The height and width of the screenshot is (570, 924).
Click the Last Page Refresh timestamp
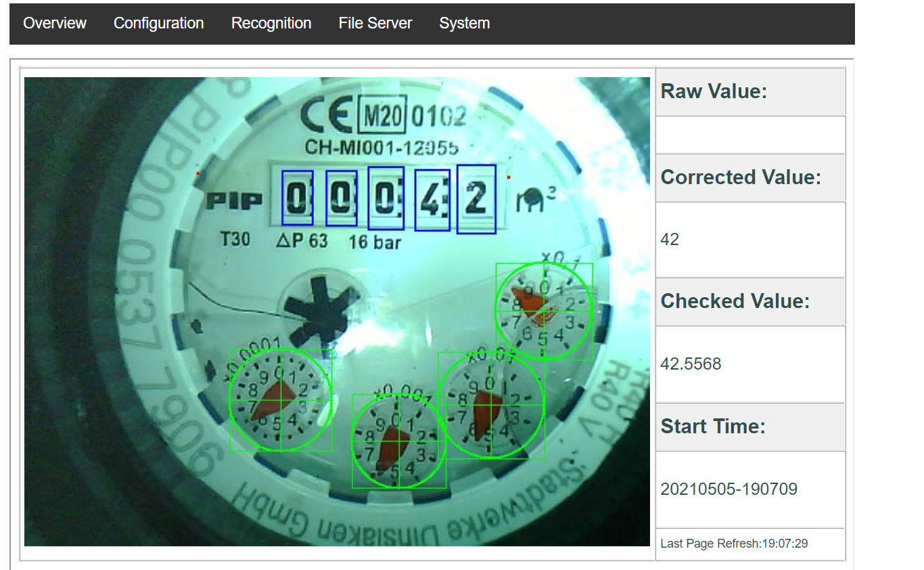[734, 544]
